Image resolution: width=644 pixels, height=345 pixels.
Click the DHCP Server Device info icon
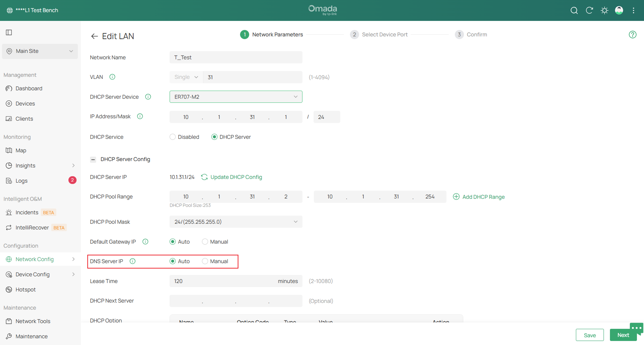(x=148, y=97)
